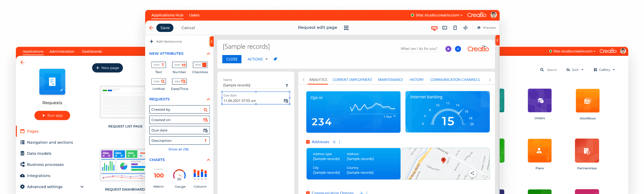This screenshot has width=644, height=194.
Task: Click Show all (18) link
Action: point(178,149)
